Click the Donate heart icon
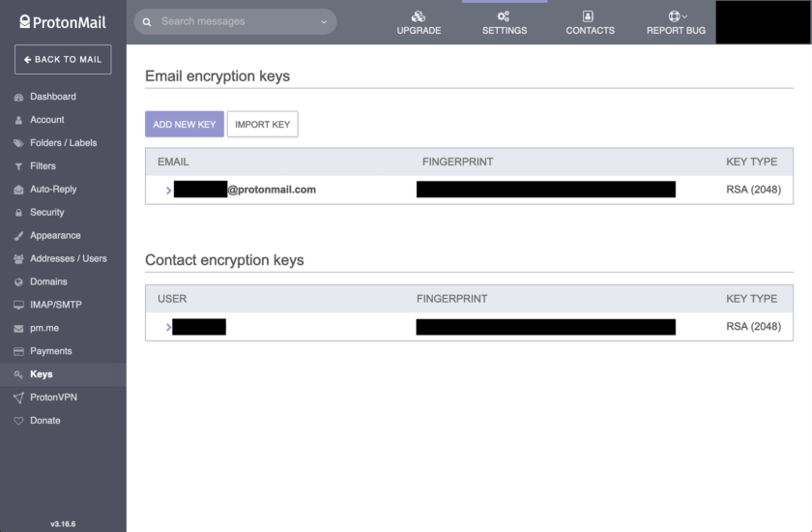Viewport: 812px width, 532px height. (18, 421)
